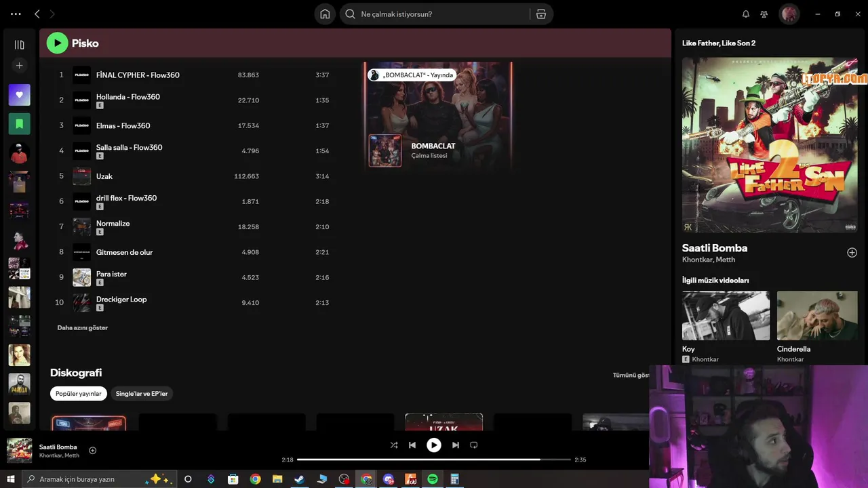Open Home via the house icon
Viewport: 868px width, 488px height.
(325, 14)
